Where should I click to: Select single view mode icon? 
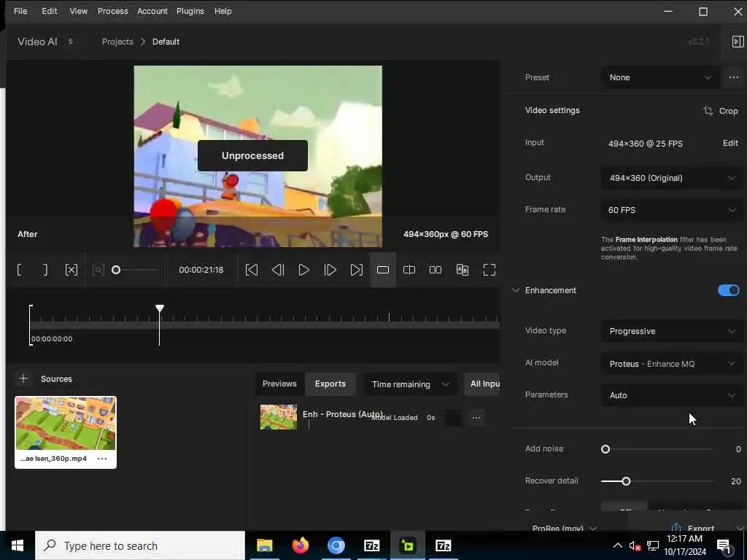383,270
